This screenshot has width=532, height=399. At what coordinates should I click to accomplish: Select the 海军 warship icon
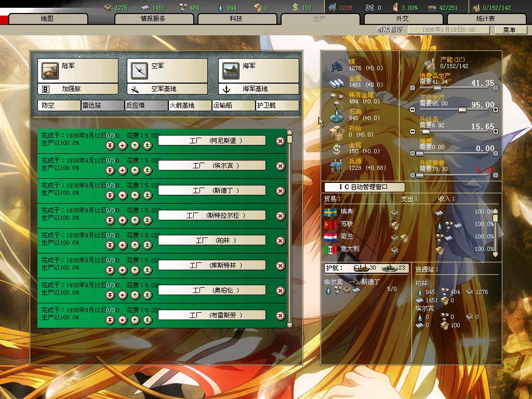230,70
